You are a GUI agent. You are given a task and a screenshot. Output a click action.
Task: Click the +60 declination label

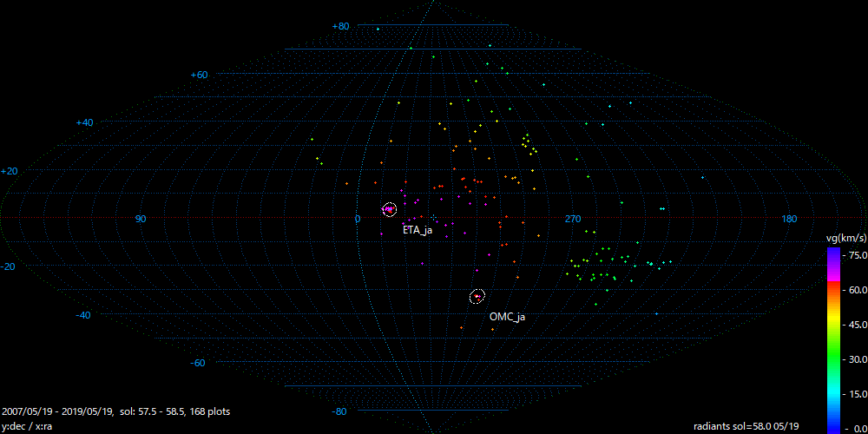click(199, 75)
